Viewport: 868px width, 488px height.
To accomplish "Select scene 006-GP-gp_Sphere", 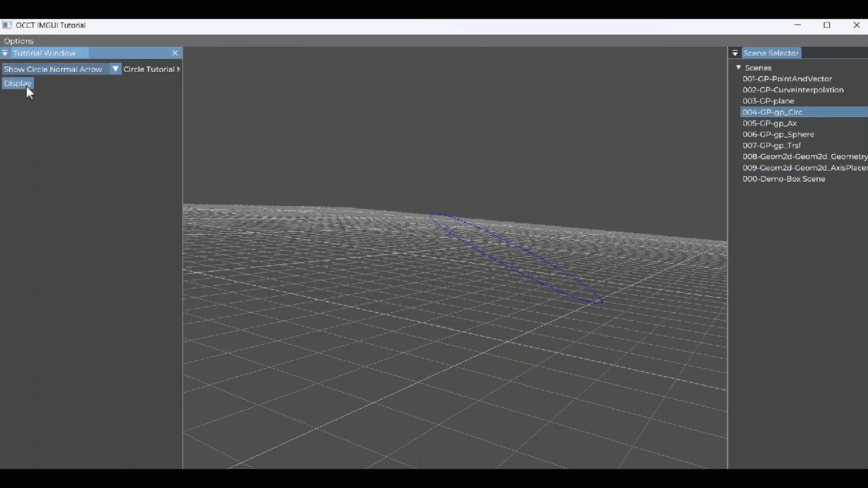I will click(x=778, y=134).
